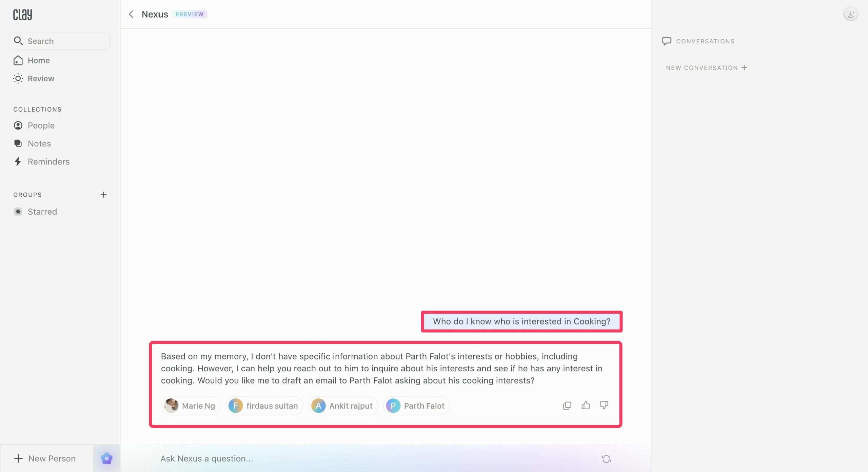Screen dimensions: 868x472
Task: Click the Clay logo
Action: coord(23,15)
